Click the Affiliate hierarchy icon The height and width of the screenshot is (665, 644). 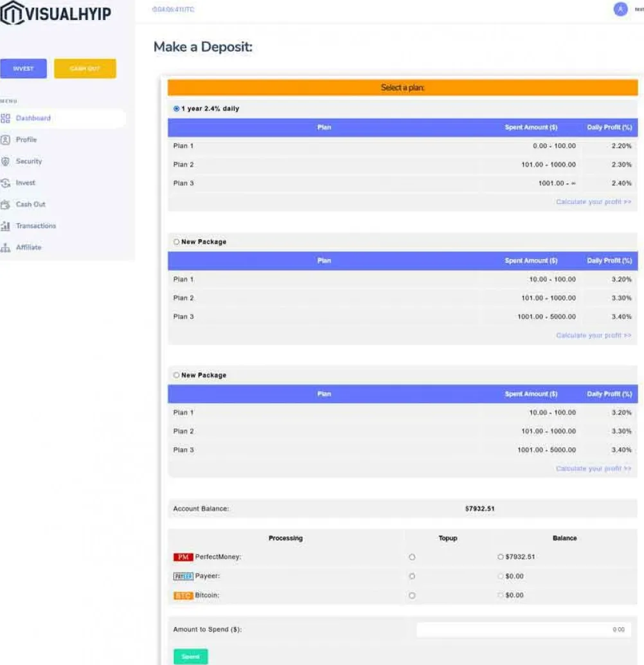5,247
